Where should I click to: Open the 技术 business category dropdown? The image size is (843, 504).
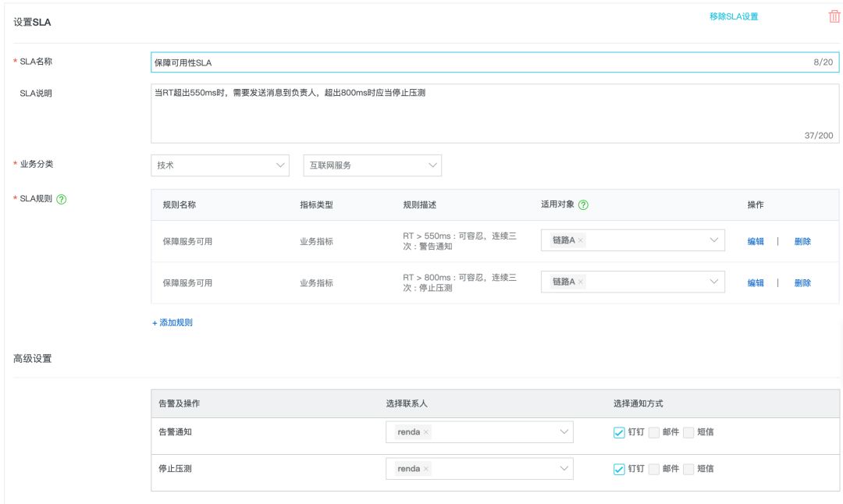tap(220, 165)
